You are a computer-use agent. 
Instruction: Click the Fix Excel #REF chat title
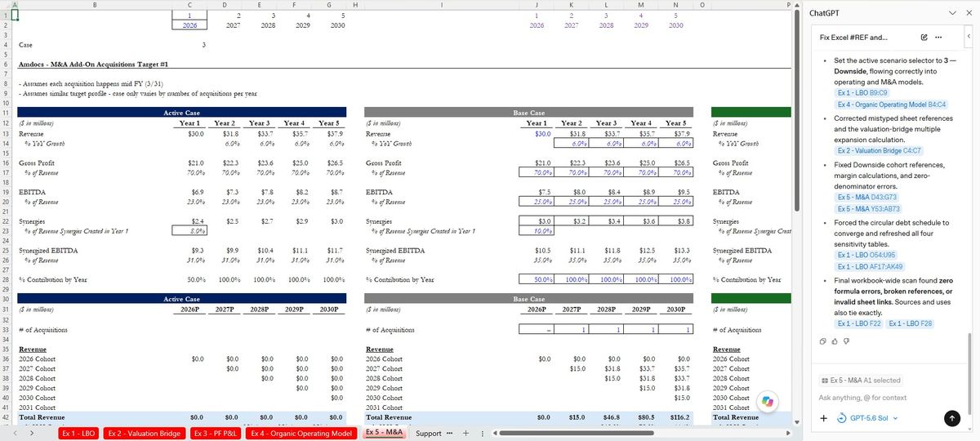point(853,38)
